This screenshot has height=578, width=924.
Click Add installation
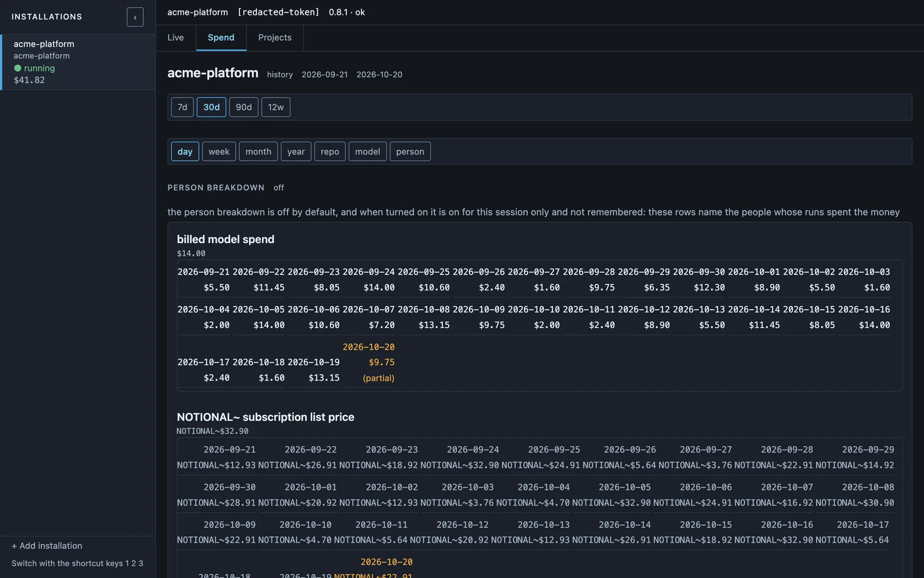(x=47, y=546)
